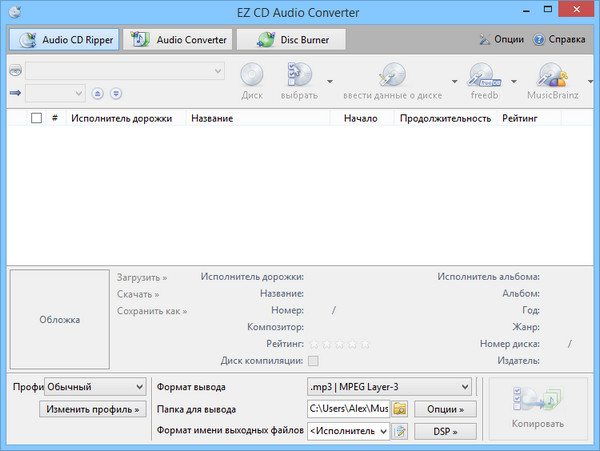Open the output format .mp3 dropdown
600x451 pixels.
coord(389,387)
